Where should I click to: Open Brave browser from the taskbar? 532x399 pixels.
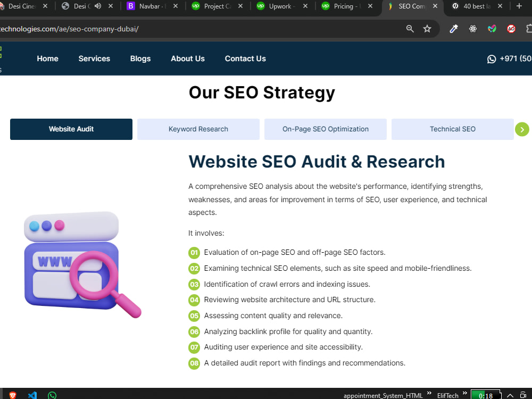13,395
